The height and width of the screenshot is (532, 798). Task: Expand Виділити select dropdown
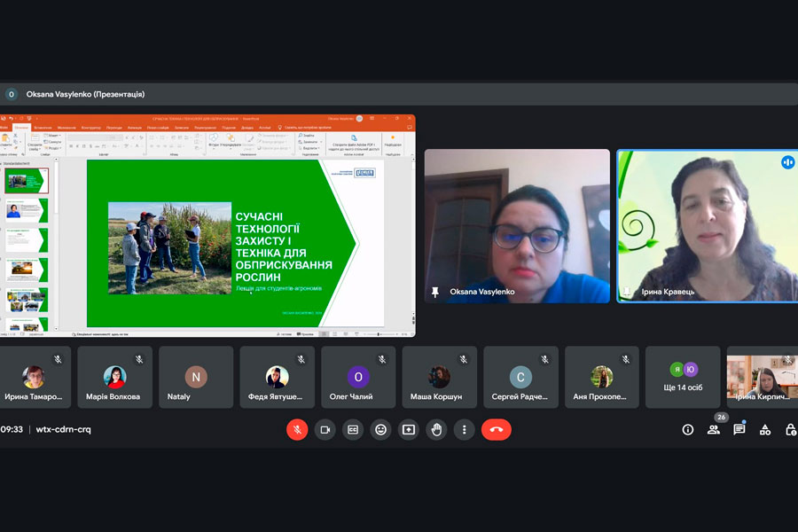(309, 148)
